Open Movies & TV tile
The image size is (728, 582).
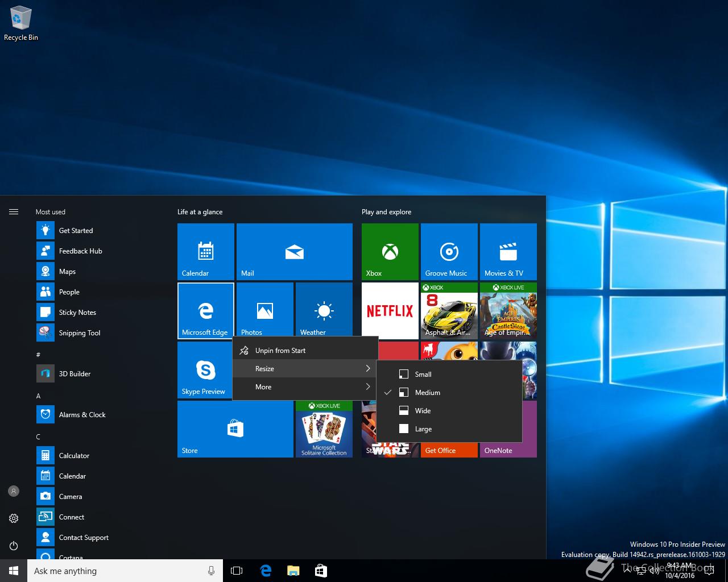coord(508,252)
